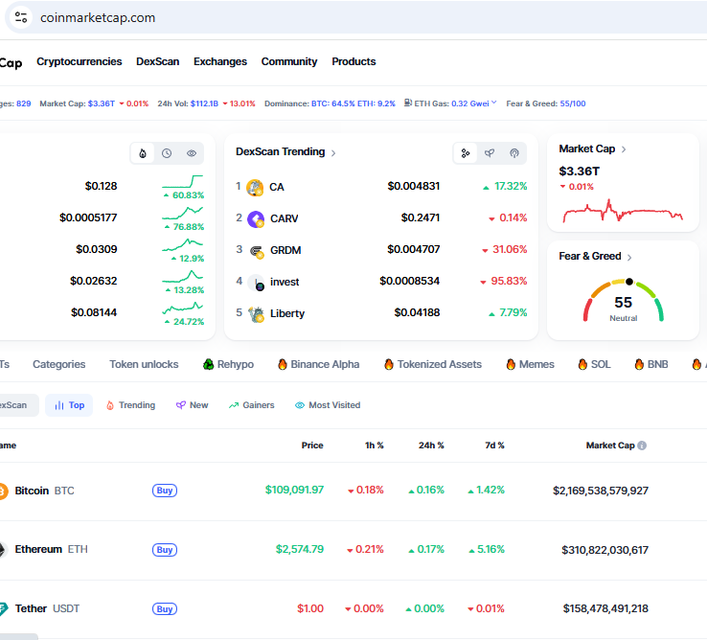Click the site settings icon in address bar

21,18
